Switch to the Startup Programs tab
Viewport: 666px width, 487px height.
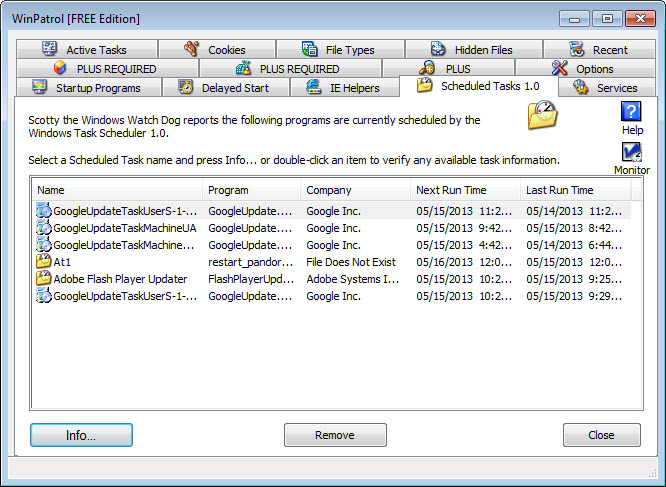[x=89, y=87]
